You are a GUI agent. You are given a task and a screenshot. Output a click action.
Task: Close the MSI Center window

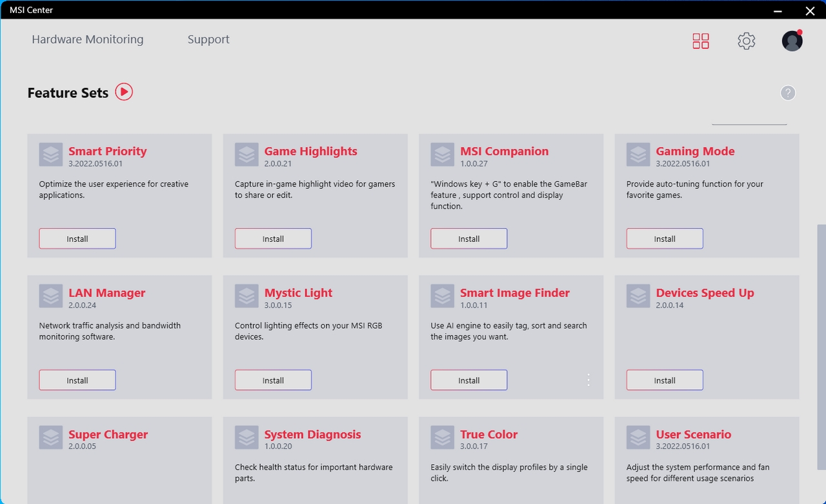click(811, 10)
